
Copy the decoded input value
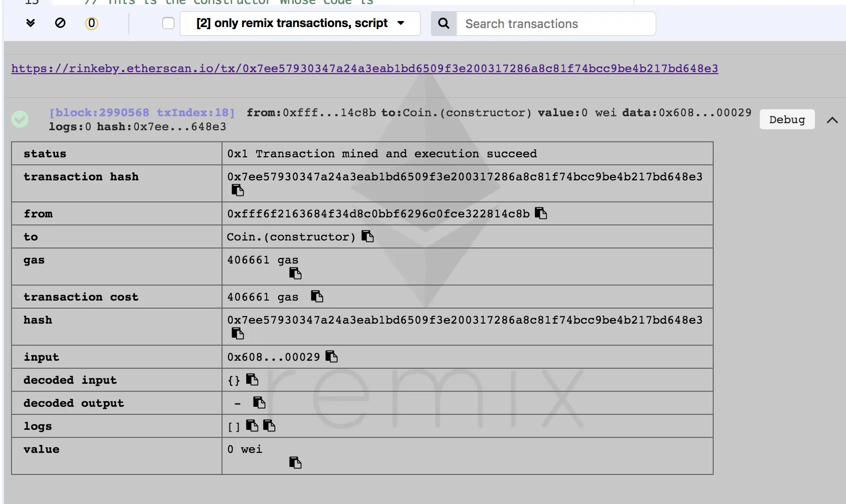pyautogui.click(x=252, y=380)
